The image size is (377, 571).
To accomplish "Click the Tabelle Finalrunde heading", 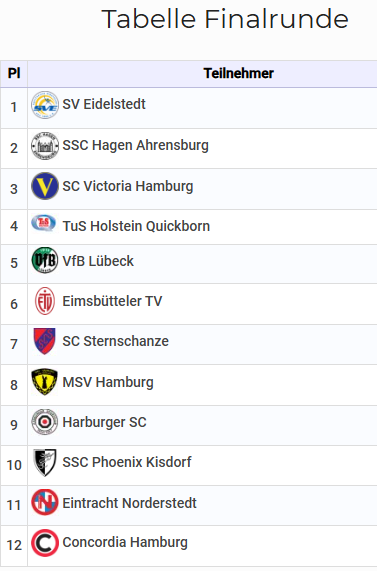I will (225, 19).
